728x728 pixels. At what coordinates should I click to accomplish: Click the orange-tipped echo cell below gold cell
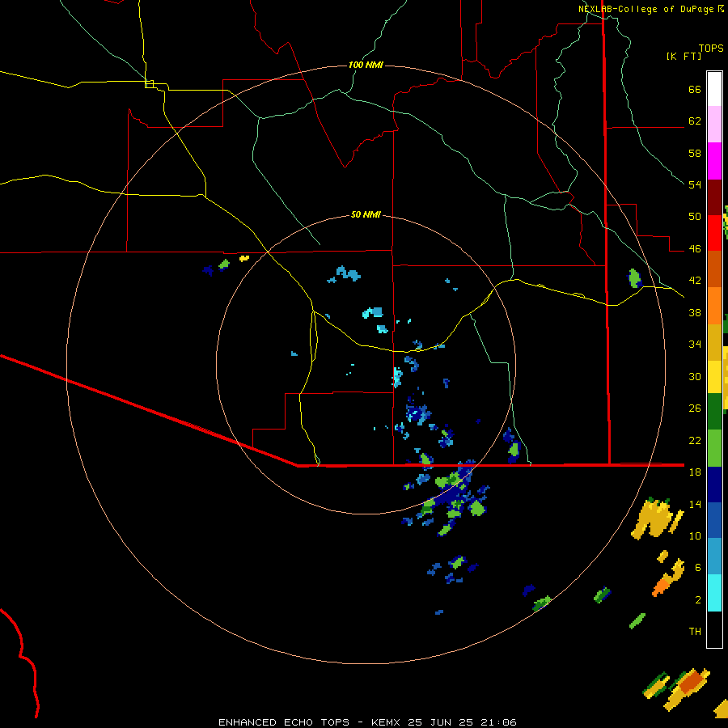(667, 578)
